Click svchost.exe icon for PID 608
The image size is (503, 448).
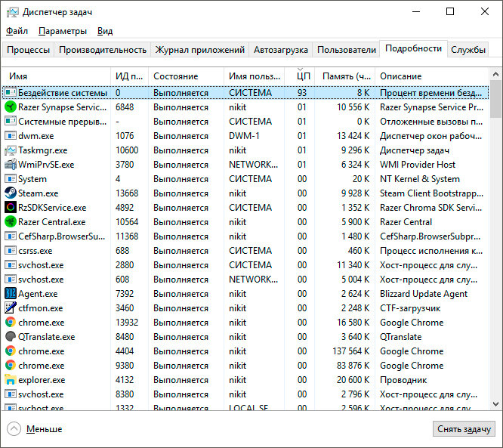point(11,280)
